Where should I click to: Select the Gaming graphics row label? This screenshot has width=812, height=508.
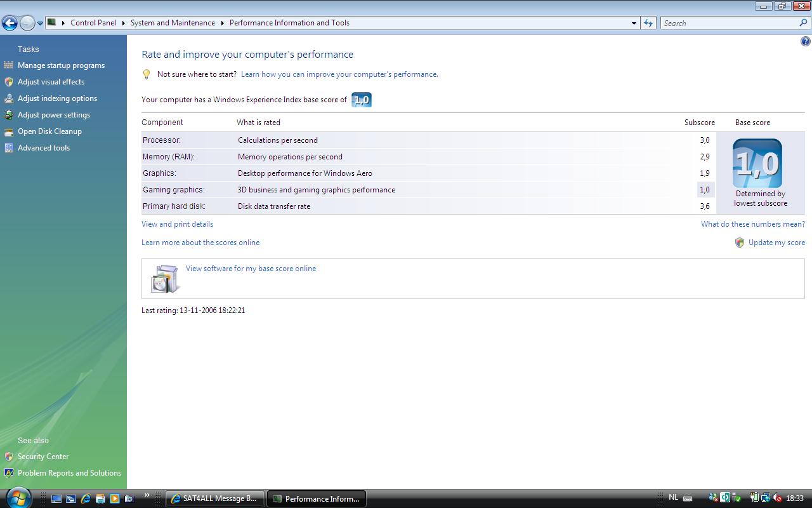tap(174, 190)
